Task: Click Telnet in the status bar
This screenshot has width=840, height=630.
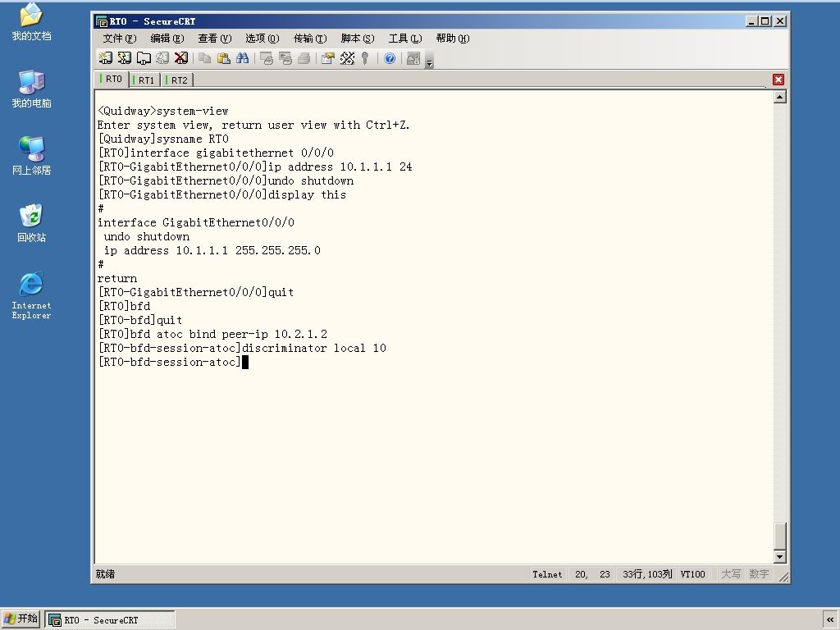Action: [547, 574]
